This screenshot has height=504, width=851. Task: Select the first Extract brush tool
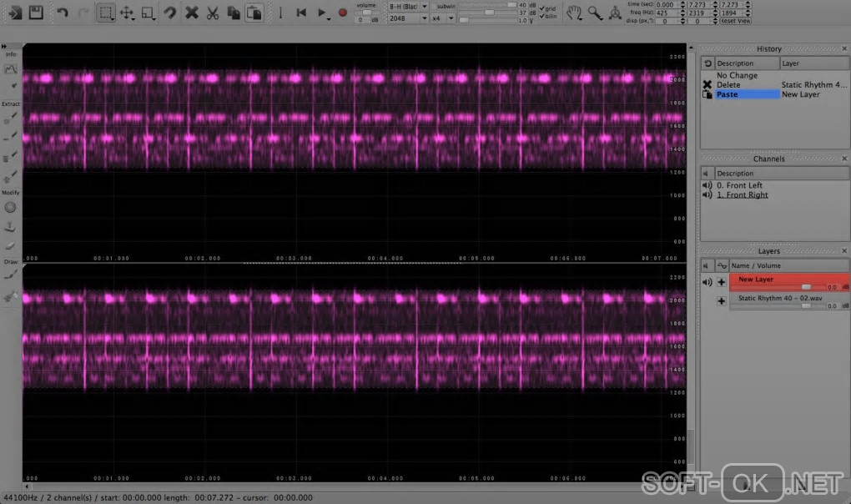click(x=10, y=118)
